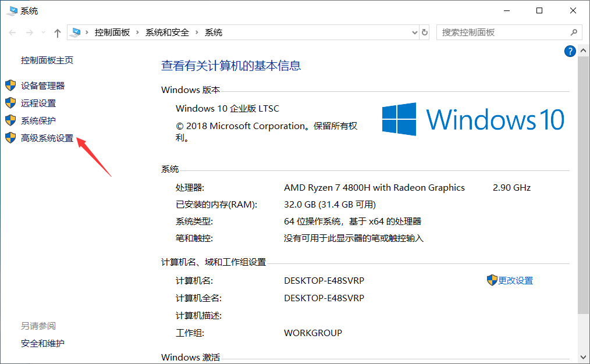Click scrollbar down arrow
Screen dimensions: 590x364
pyautogui.click(x=583, y=357)
